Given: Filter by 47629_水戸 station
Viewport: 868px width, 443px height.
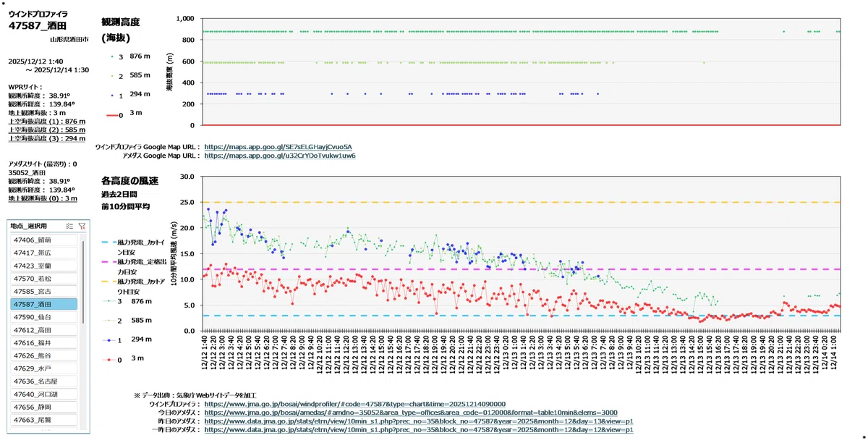Looking at the screenshot, I should (x=43, y=368).
